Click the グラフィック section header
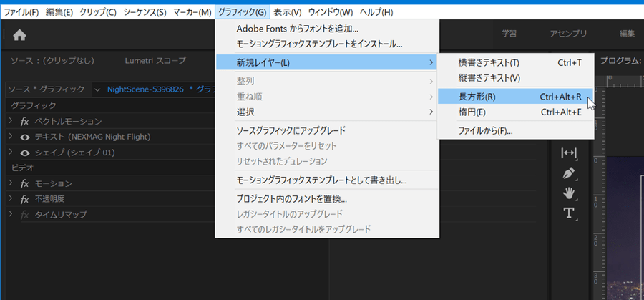The image size is (644, 300). pyautogui.click(x=33, y=106)
